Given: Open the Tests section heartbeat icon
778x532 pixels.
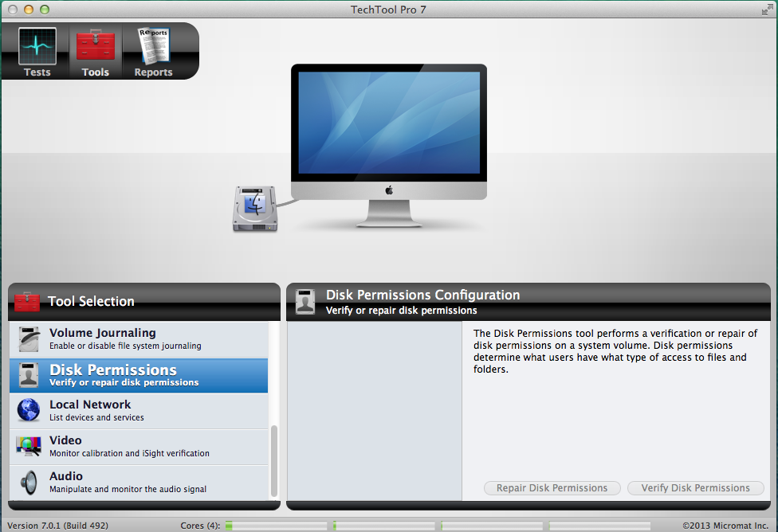Looking at the screenshot, I should point(37,46).
